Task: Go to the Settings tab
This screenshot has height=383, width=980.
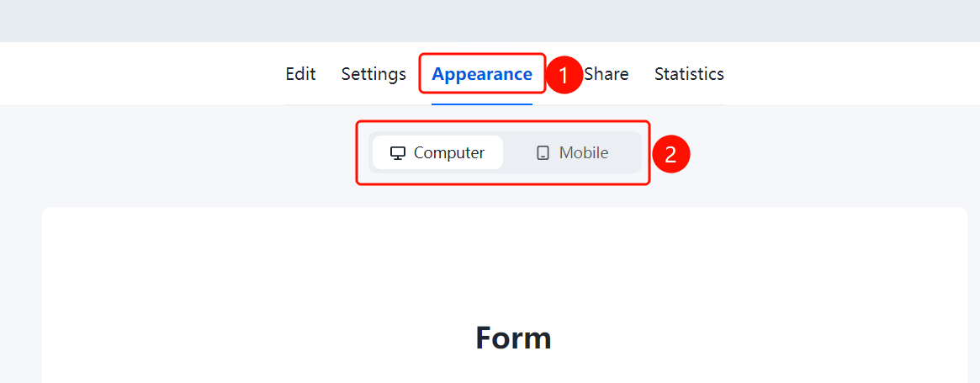Action: tap(373, 74)
